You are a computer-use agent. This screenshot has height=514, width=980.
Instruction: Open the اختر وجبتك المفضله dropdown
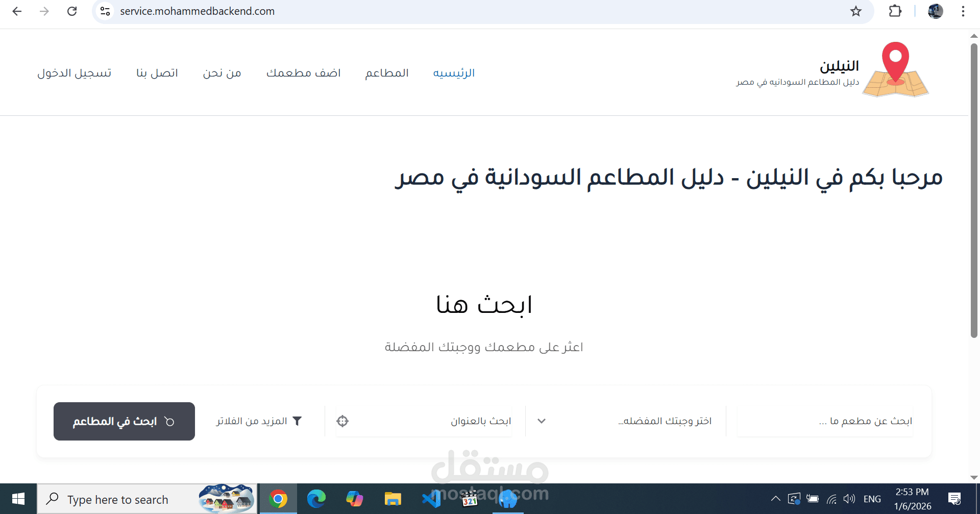pyautogui.click(x=626, y=421)
